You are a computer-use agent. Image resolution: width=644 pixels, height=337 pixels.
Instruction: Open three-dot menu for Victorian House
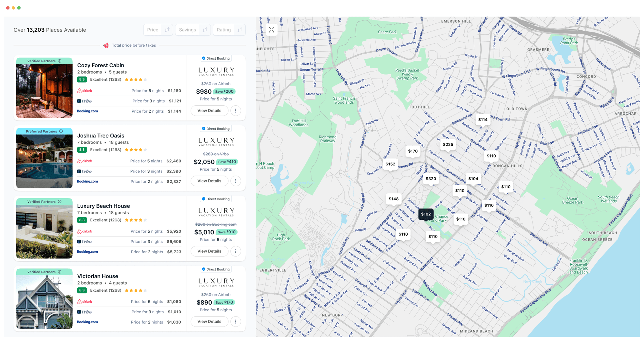[x=235, y=321]
